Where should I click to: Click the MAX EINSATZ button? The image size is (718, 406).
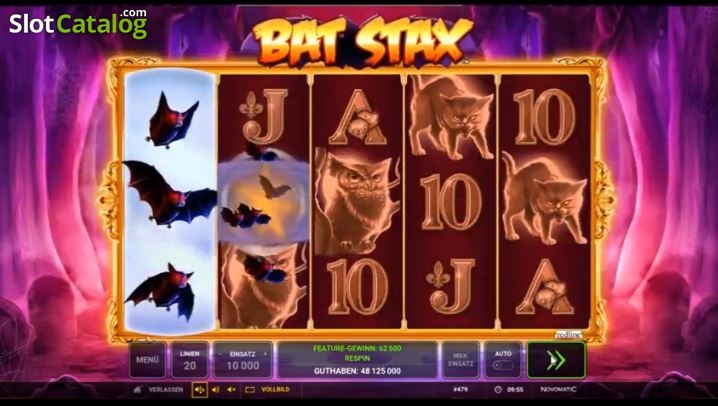coord(460,360)
